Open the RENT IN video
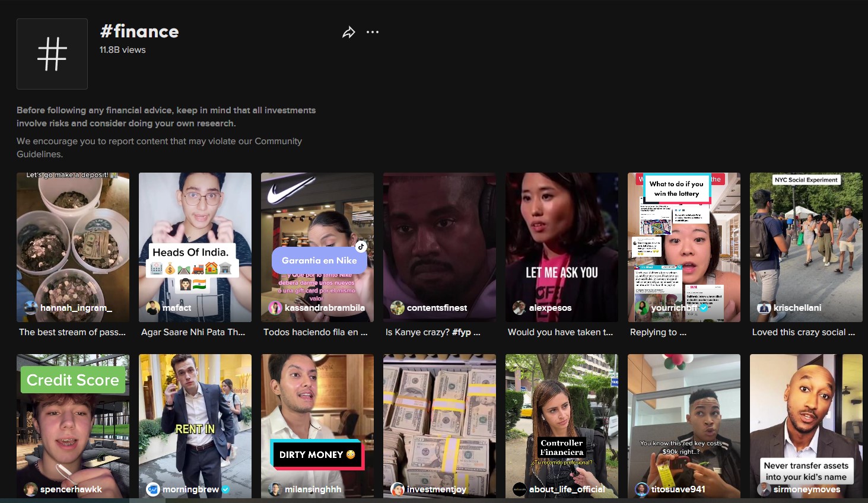The image size is (868, 503). coord(195,426)
